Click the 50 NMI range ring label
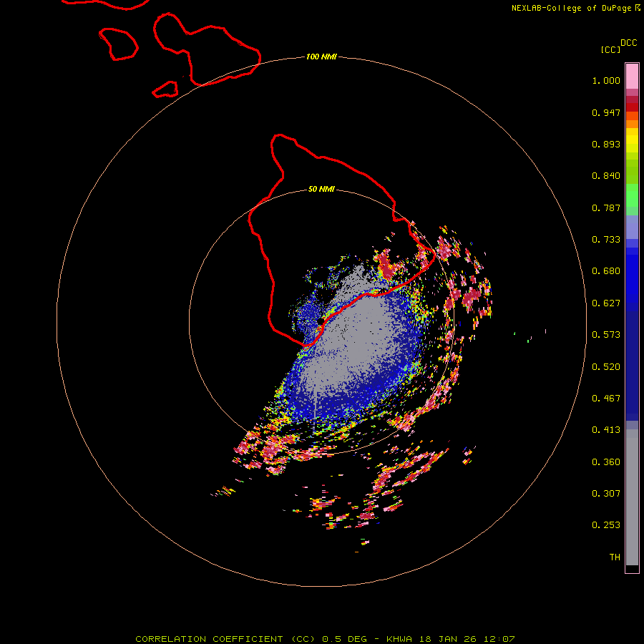This screenshot has width=644, height=644. click(x=321, y=189)
